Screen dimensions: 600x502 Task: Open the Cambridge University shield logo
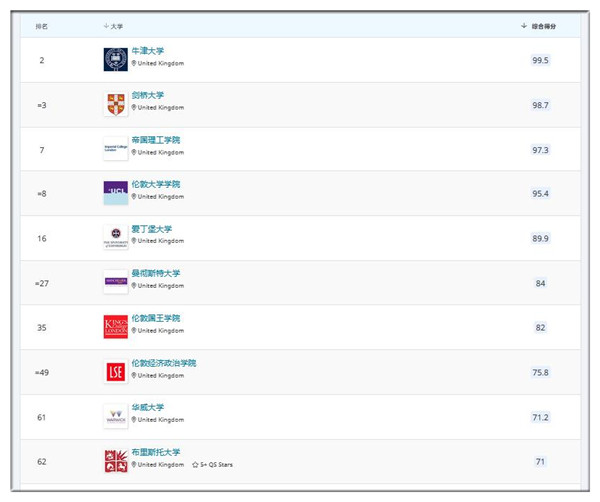[x=116, y=104]
